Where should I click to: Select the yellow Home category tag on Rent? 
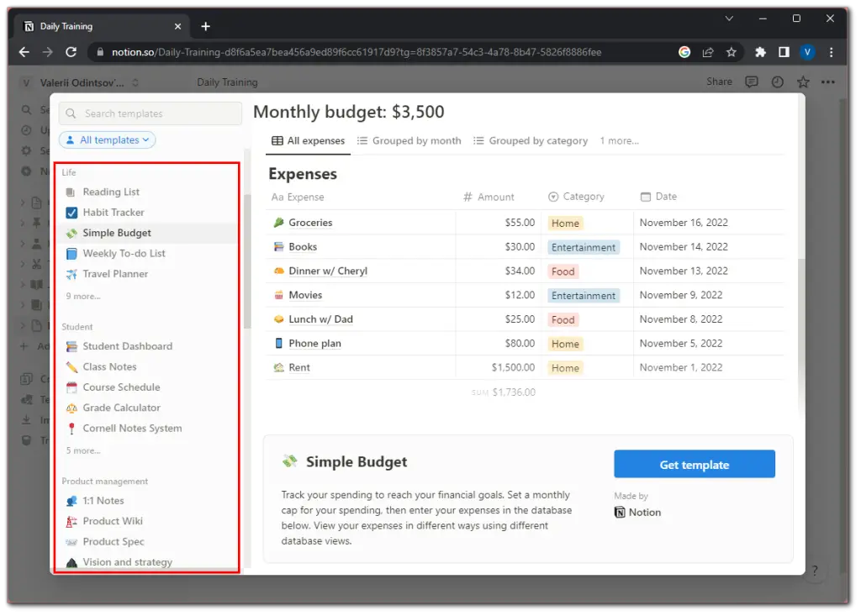pos(565,367)
